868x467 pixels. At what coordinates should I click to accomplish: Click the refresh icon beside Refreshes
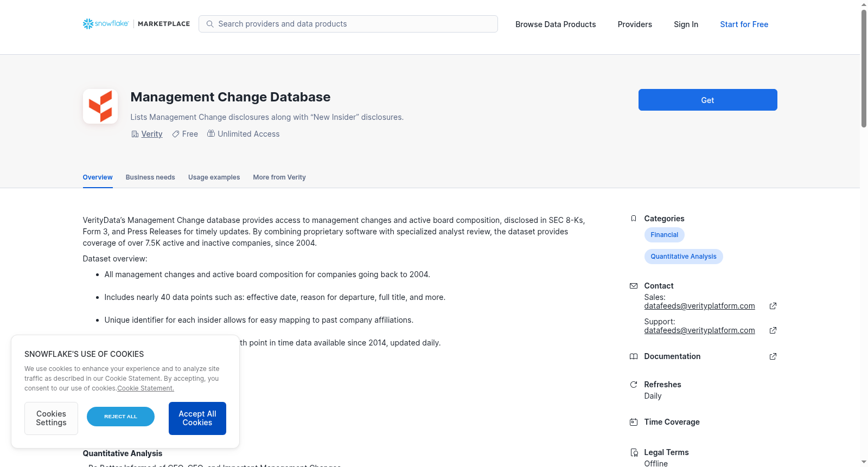pyautogui.click(x=634, y=385)
